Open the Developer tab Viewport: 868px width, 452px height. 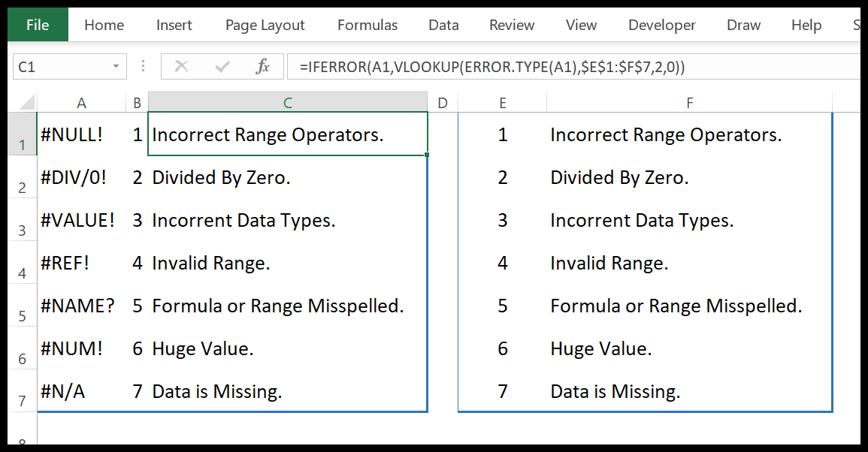point(661,25)
